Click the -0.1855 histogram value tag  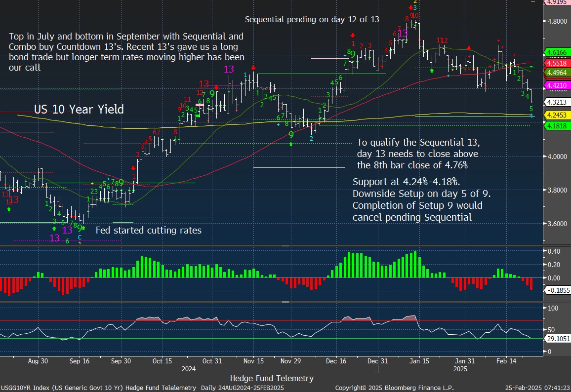[557, 290]
